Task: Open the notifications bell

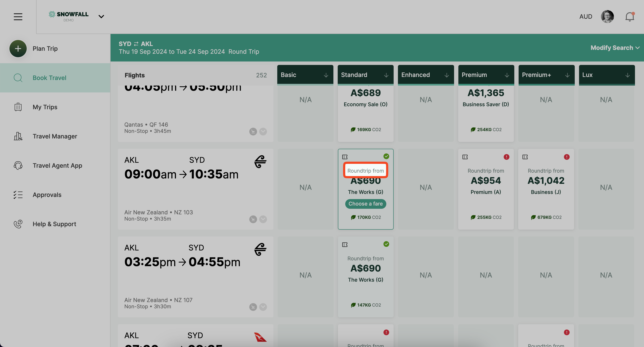Action: [x=630, y=17]
